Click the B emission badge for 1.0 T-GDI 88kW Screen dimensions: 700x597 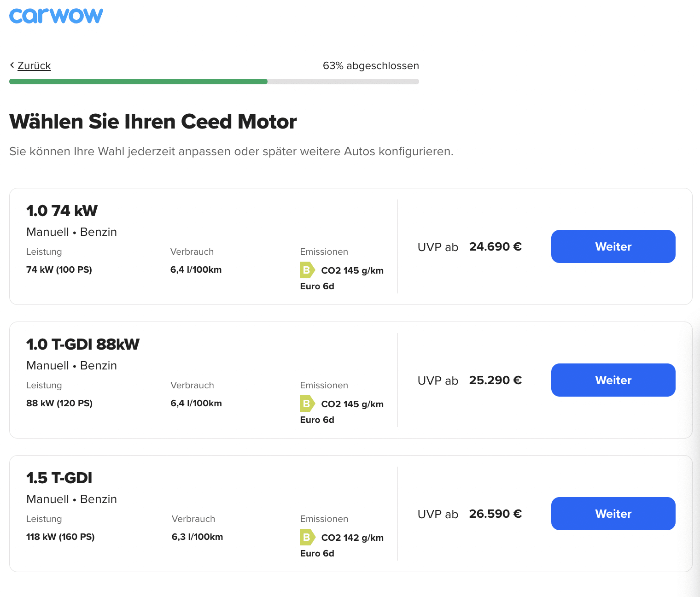pyautogui.click(x=308, y=404)
